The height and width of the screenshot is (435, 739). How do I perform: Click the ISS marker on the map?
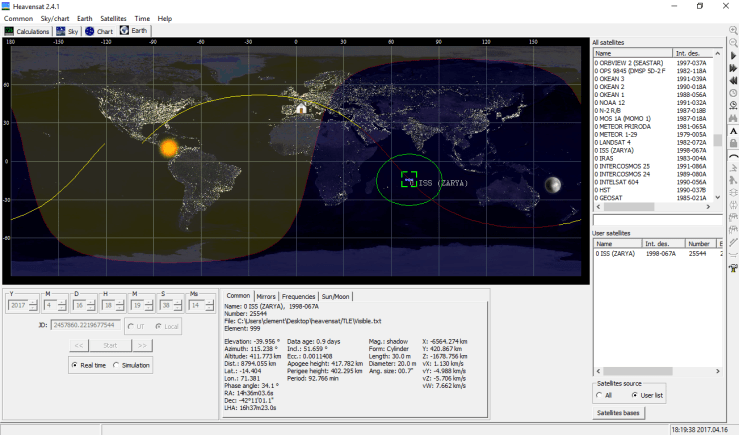point(408,179)
